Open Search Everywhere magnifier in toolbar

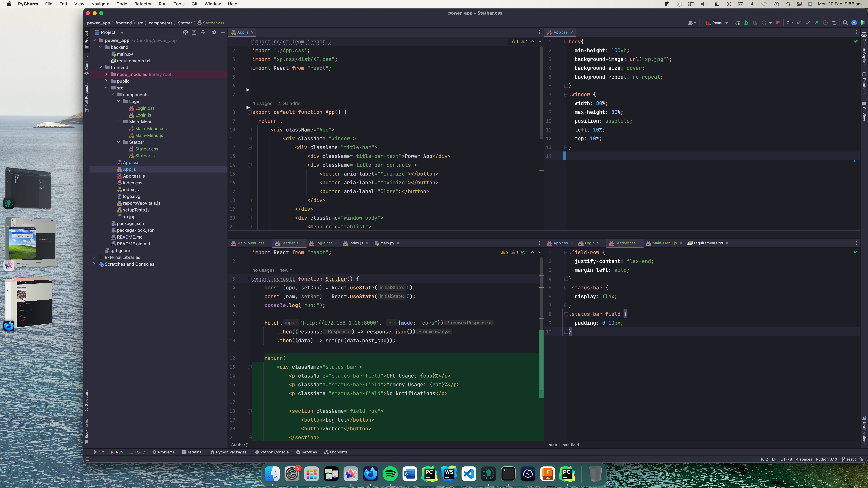[x=845, y=23]
